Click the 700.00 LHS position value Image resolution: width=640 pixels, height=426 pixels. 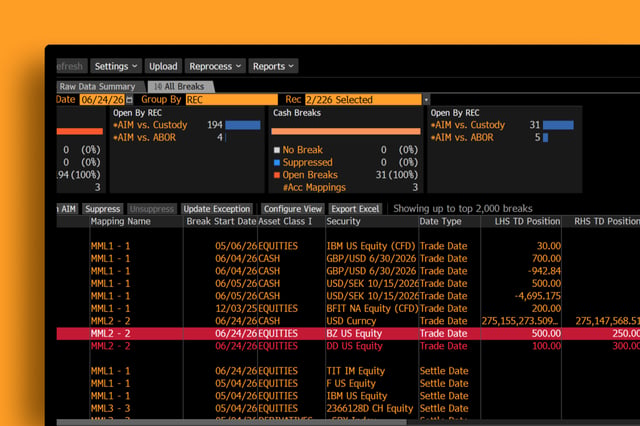tap(546, 259)
